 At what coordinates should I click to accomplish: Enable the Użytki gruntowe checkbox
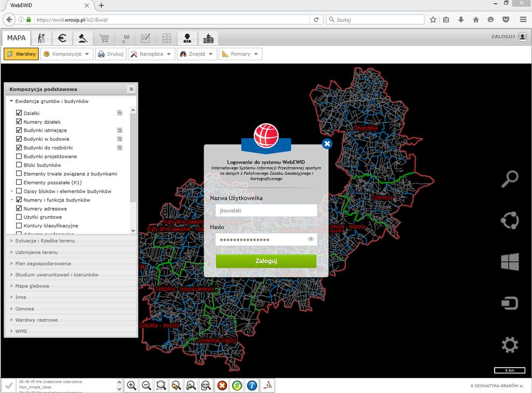pos(19,217)
